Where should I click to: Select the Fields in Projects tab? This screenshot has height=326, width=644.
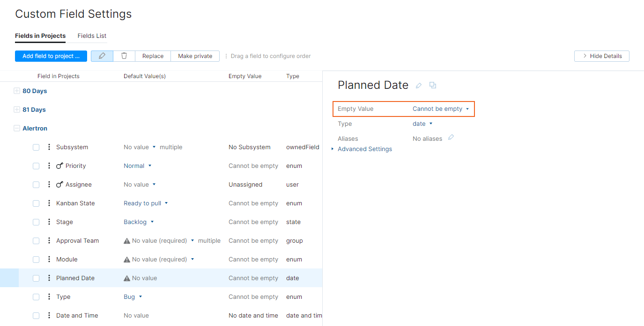(x=40, y=36)
